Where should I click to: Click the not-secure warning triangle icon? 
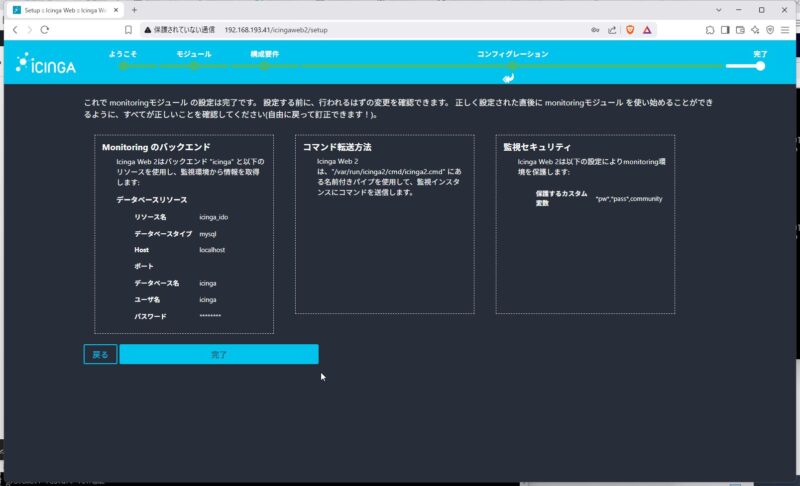147,30
